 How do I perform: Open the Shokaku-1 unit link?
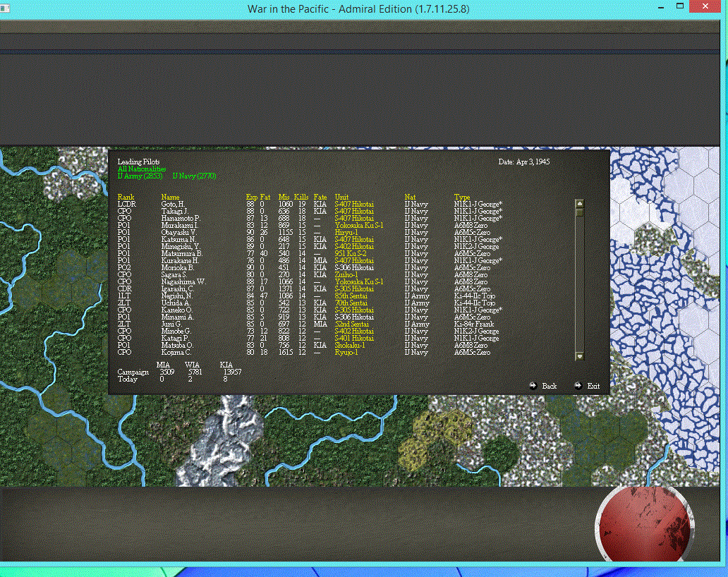(x=350, y=346)
